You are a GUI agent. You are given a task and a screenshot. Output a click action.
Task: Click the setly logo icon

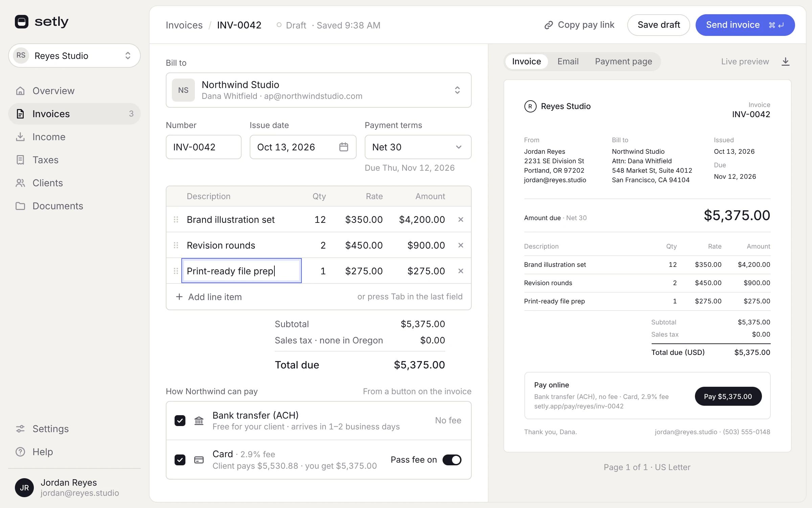[x=22, y=22]
